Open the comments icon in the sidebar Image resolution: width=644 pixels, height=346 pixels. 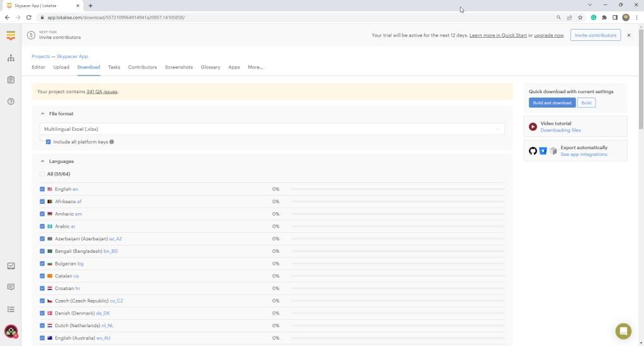pyautogui.click(x=11, y=287)
